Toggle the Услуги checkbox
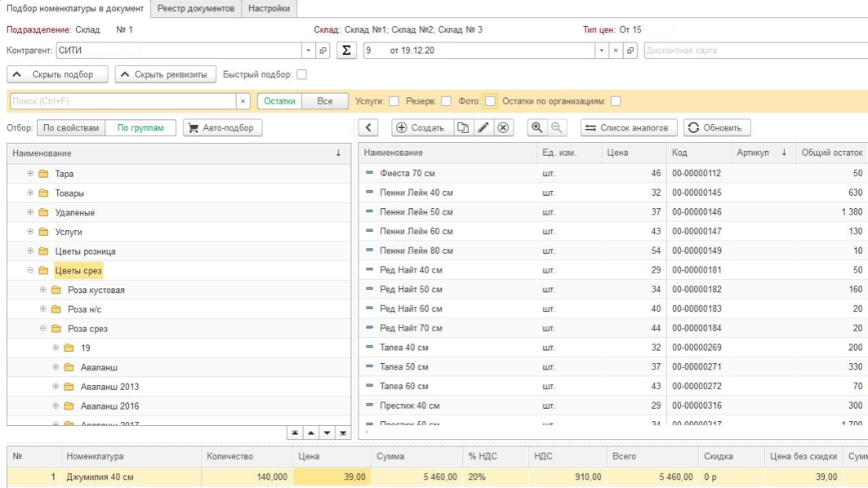This screenshot has height=488, width=868. pyautogui.click(x=394, y=101)
